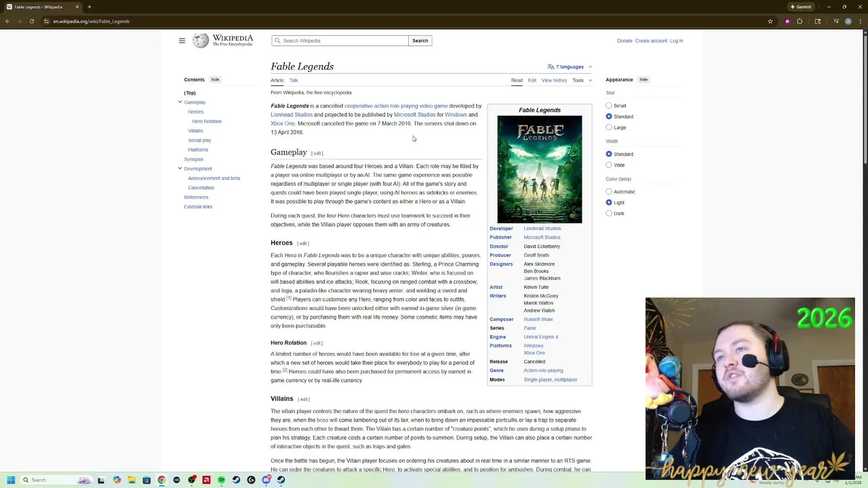Collapse the Development contents section
Viewport: 868px width, 488px height.
pos(180,169)
